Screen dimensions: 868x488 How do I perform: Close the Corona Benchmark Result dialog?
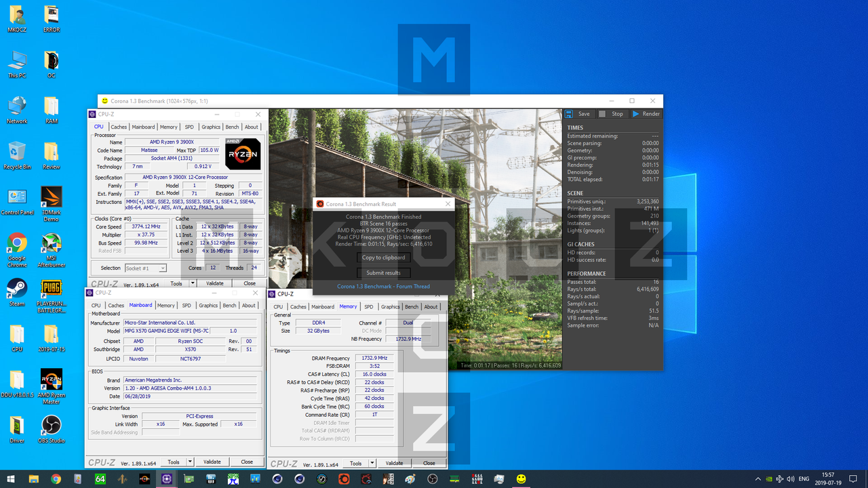click(x=448, y=203)
